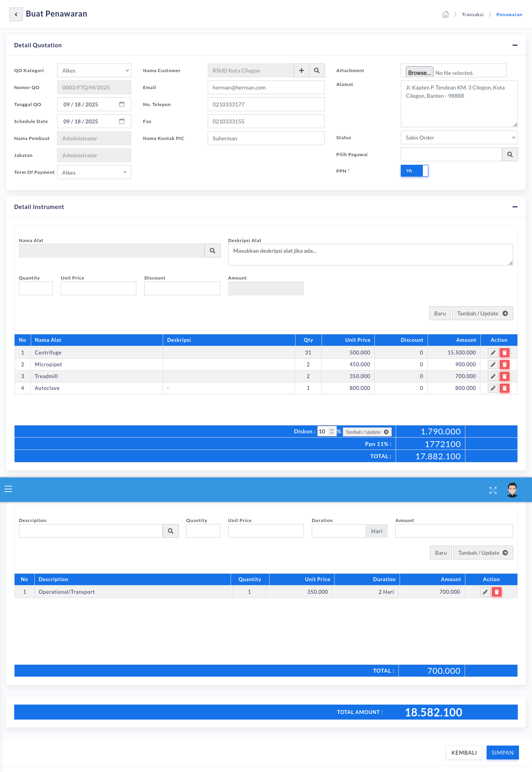Delete the Treadmill row
Image resolution: width=532 pixels, height=772 pixels.
504,377
